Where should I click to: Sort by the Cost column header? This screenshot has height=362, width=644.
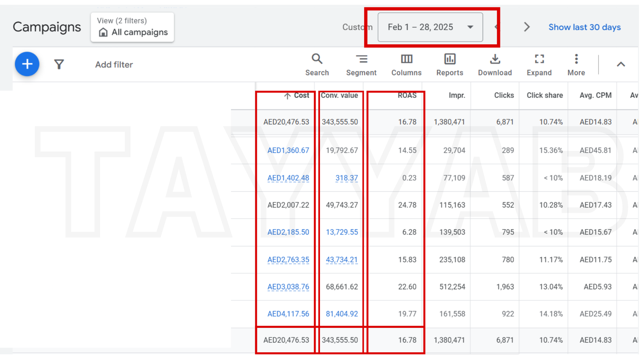(301, 95)
